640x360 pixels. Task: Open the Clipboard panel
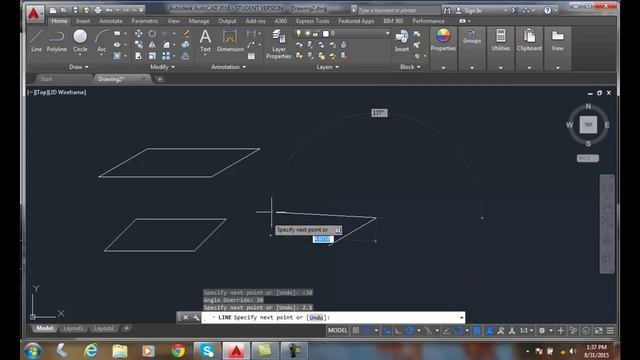point(529,40)
